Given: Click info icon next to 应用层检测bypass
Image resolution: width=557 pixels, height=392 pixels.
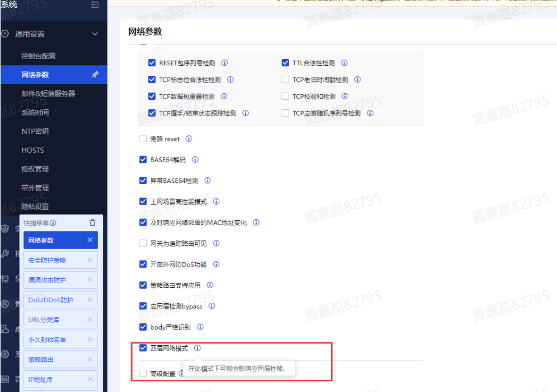Looking at the screenshot, I should click(212, 306).
